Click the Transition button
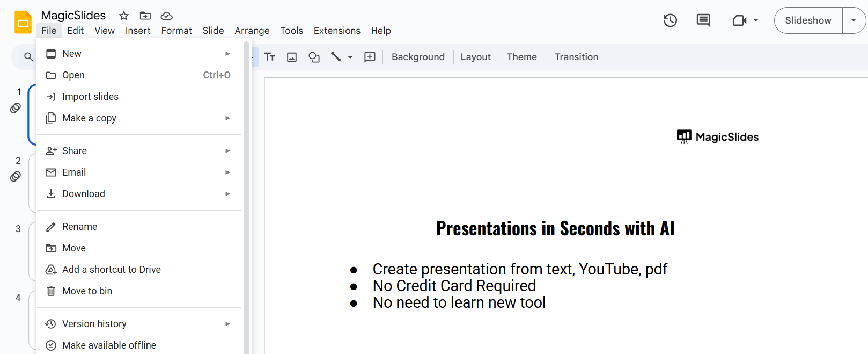Viewport: 868px width, 354px height. pos(576,57)
